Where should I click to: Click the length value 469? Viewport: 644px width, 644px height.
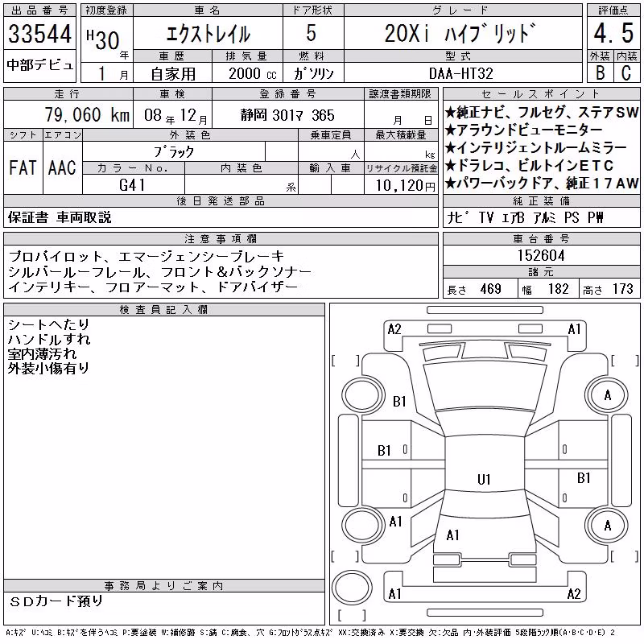pos(491,289)
